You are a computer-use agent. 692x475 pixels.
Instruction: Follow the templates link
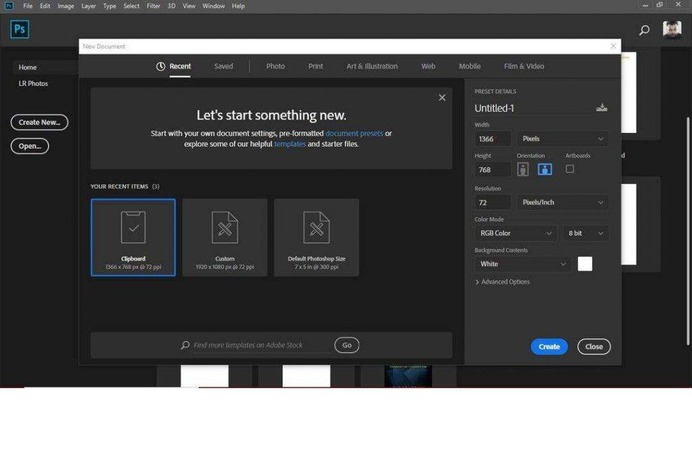pos(290,144)
